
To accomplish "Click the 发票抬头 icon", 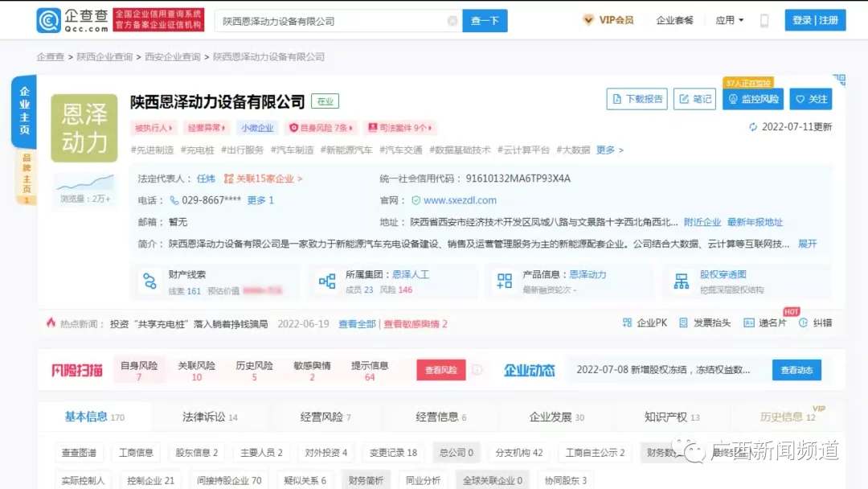I will pyautogui.click(x=683, y=323).
